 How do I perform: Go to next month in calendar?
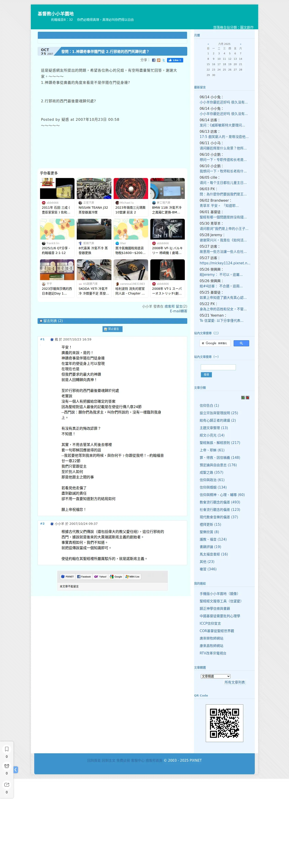point(241,44)
